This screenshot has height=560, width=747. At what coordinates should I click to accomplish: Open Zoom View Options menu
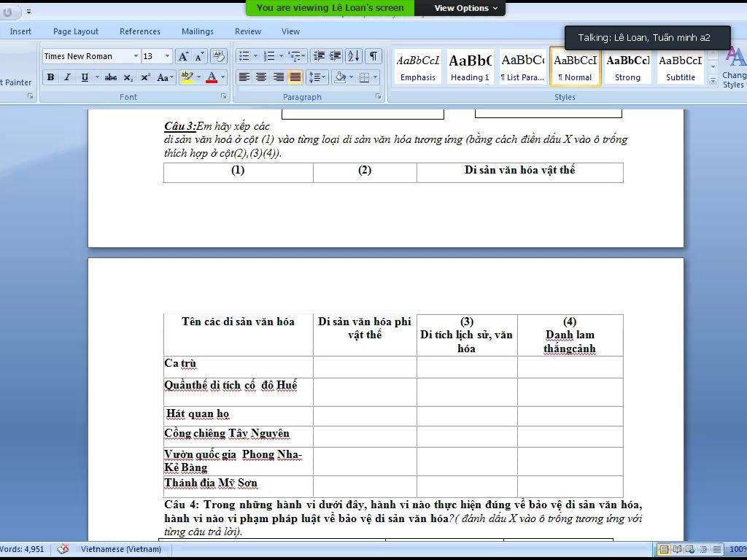point(465,8)
